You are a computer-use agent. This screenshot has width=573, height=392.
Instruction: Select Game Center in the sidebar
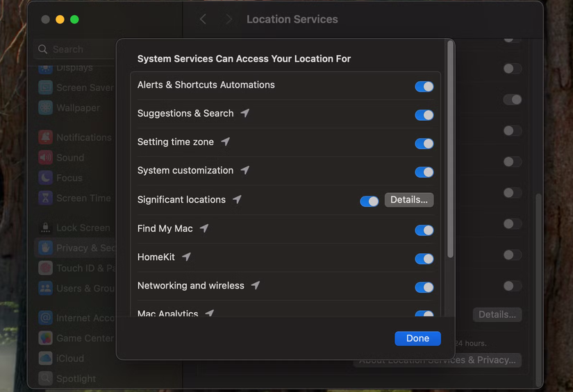tap(76, 339)
